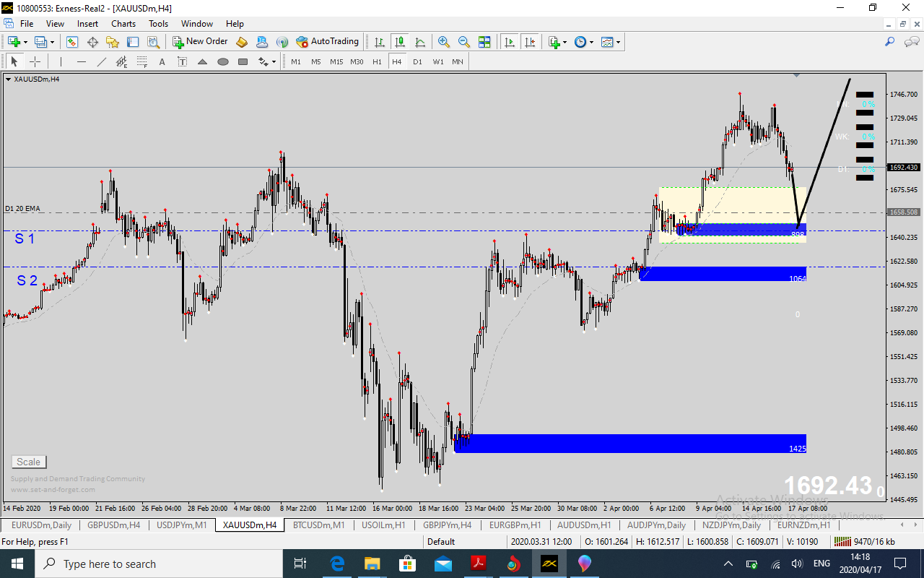
Task: Open the Templates dropdown arrow
Action: 619,42
